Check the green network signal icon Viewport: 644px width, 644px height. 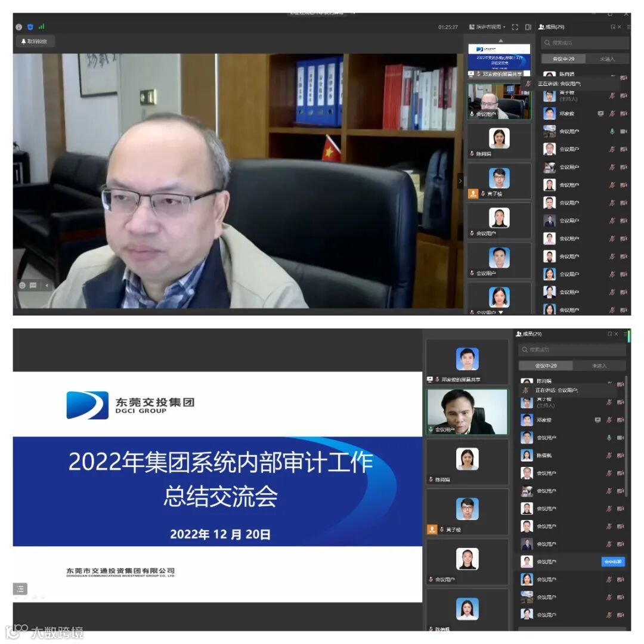[41, 27]
